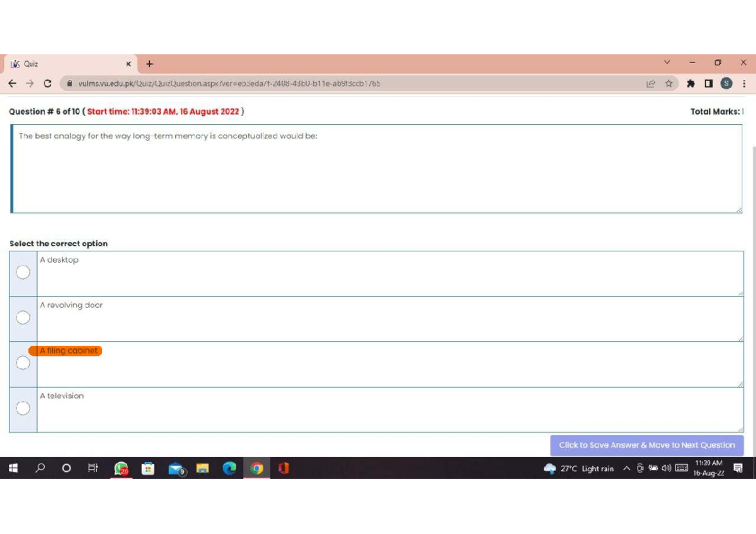Open the Chrome profile avatar
This screenshot has width=756, height=534.
click(x=726, y=83)
